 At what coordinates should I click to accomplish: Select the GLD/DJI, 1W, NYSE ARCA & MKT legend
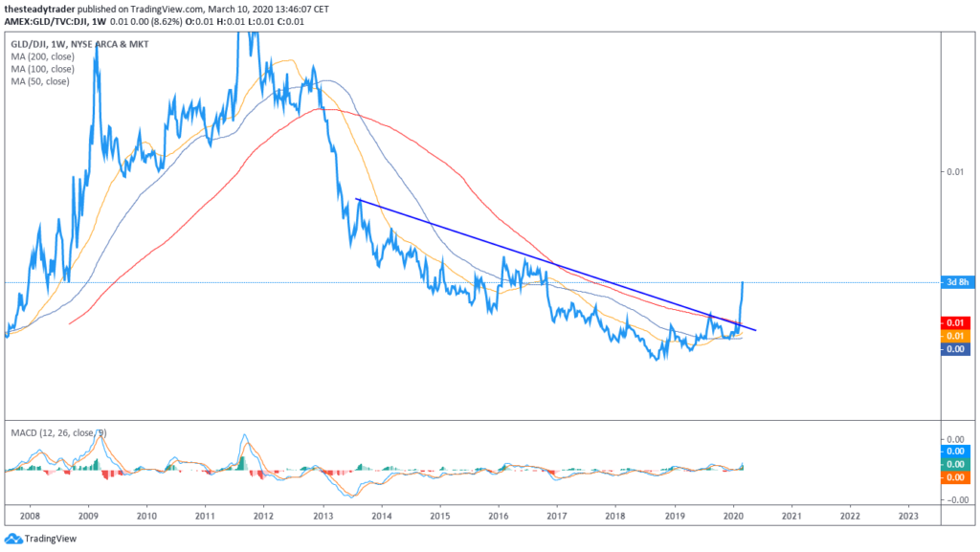[80, 44]
